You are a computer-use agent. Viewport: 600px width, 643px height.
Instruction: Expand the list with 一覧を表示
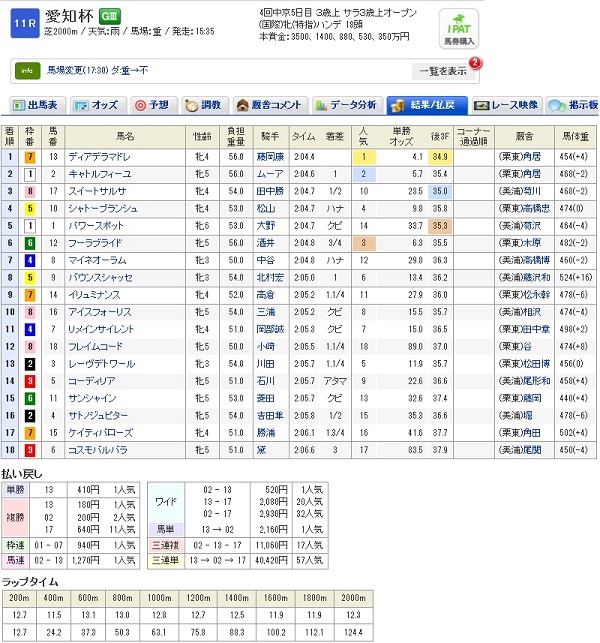click(440, 71)
